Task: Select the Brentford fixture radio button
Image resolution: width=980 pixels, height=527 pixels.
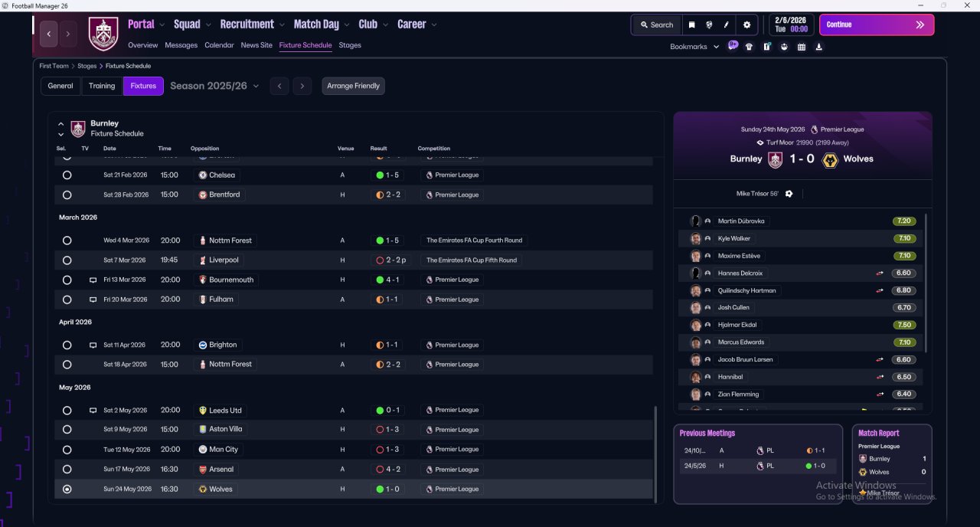Action: (x=67, y=195)
